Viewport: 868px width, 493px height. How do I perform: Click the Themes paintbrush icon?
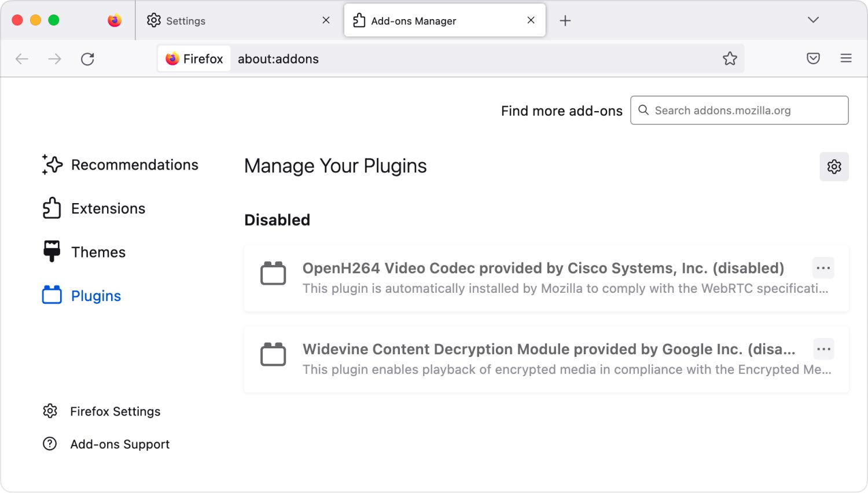point(52,252)
